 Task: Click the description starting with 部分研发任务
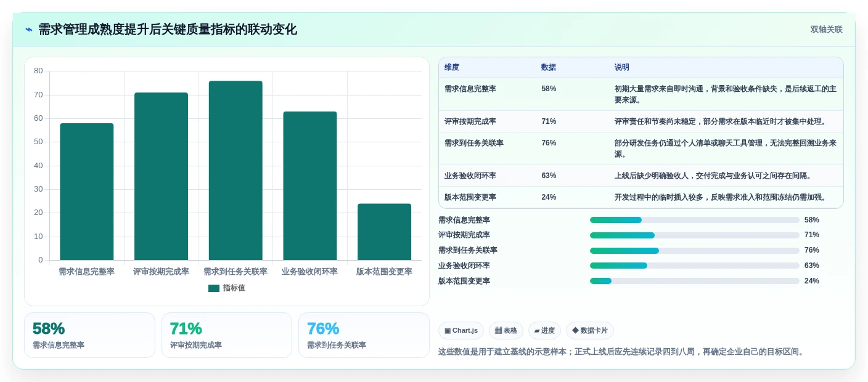coord(726,148)
